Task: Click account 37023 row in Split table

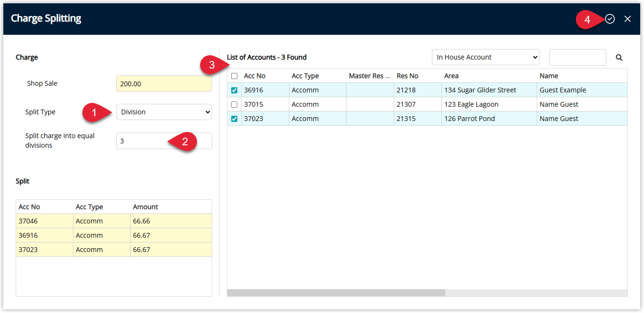Action: [114, 250]
